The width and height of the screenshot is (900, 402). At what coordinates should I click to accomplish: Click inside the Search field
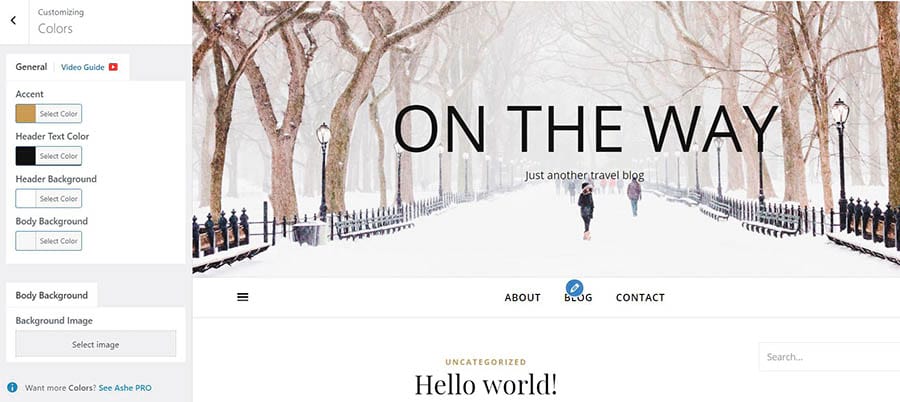pos(829,357)
